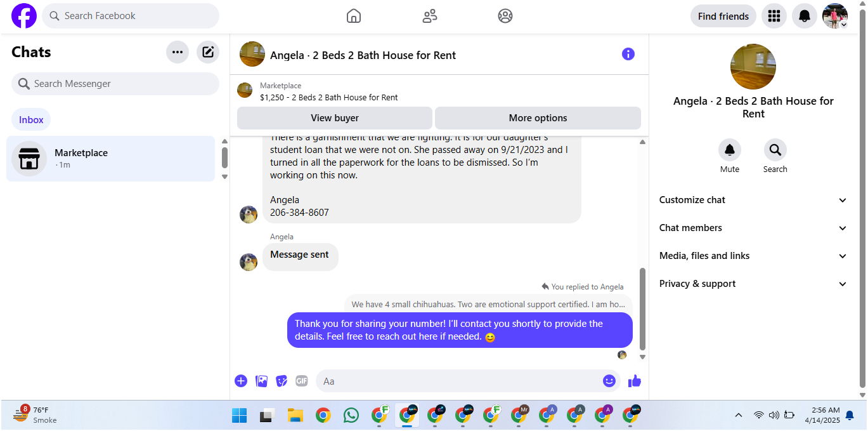Expand Customize chat section

tap(753, 200)
